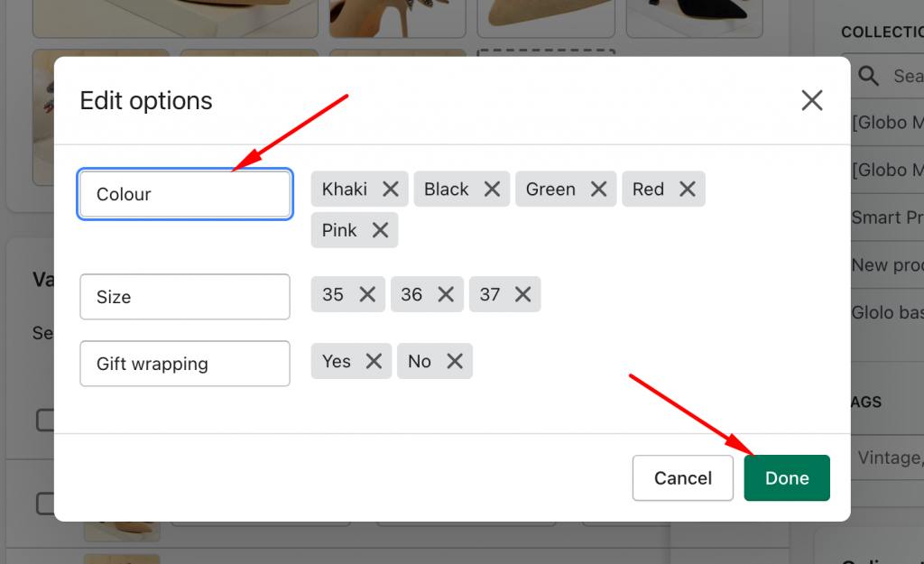924x564 pixels.
Task: Click the Done button
Action: (786, 477)
